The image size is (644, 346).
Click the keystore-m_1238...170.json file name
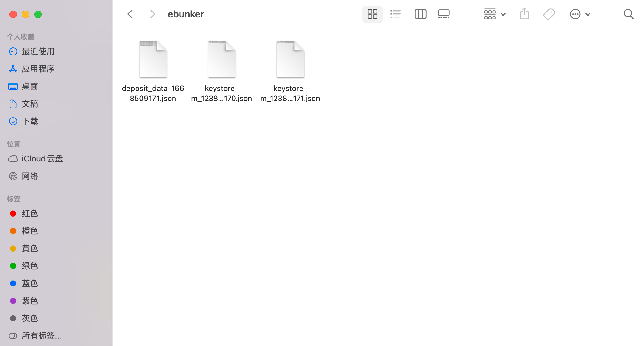[222, 93]
